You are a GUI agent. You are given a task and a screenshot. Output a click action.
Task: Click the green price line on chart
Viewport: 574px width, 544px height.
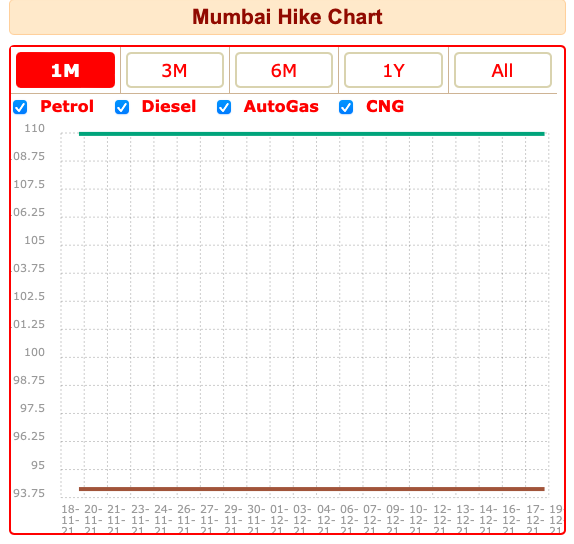click(312, 134)
